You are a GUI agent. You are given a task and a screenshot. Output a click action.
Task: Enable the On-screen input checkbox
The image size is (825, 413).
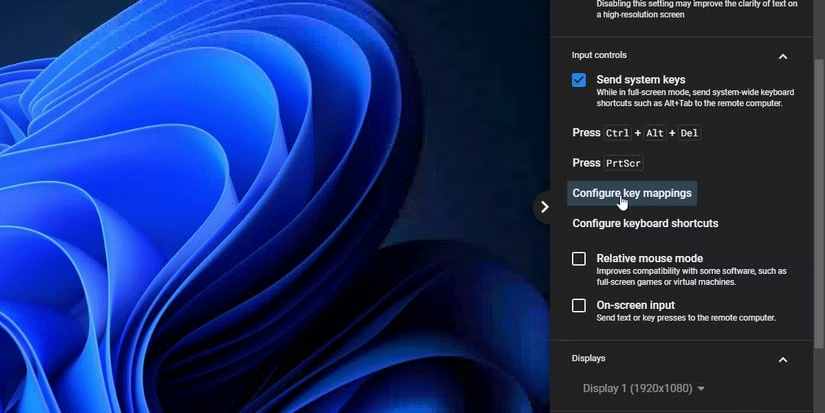[x=579, y=305]
